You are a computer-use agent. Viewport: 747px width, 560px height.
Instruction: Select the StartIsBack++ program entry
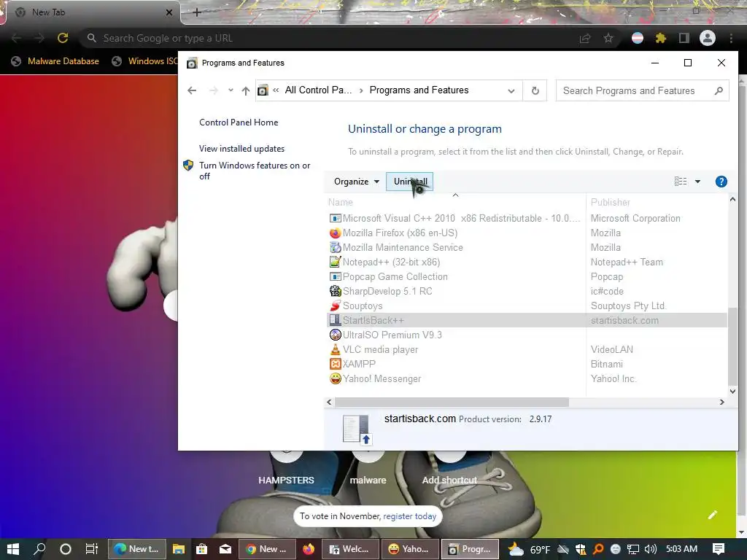tap(527, 321)
